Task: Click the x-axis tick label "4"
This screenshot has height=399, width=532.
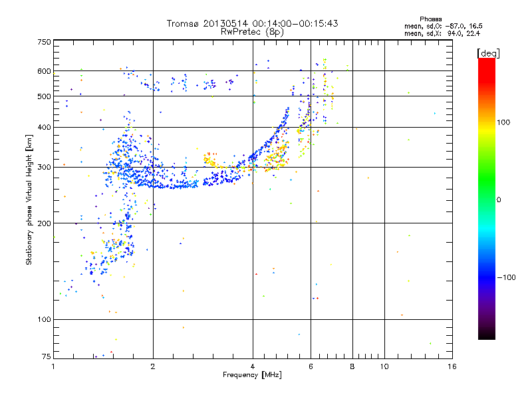Action: pos(253,366)
